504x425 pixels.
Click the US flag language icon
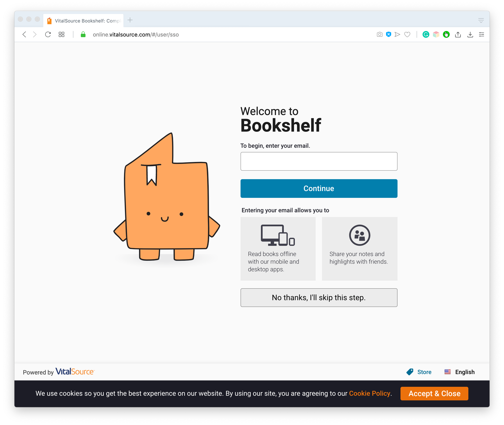(x=448, y=372)
